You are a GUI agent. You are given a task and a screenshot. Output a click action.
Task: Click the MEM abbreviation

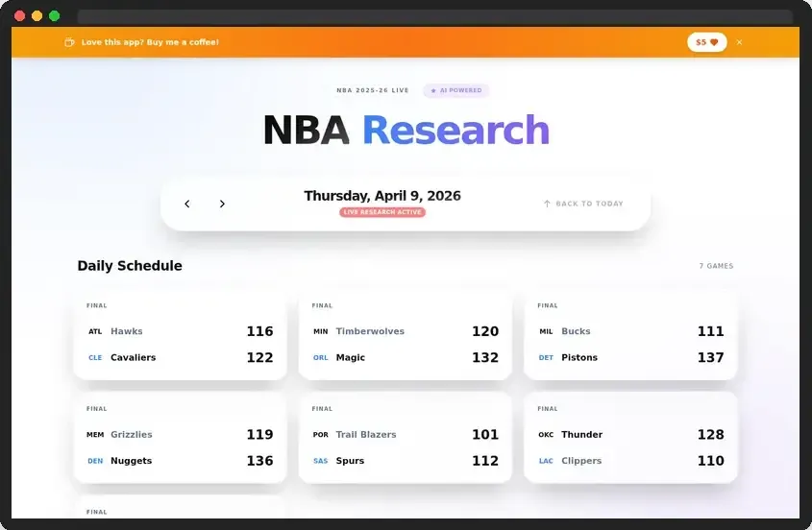95,435
